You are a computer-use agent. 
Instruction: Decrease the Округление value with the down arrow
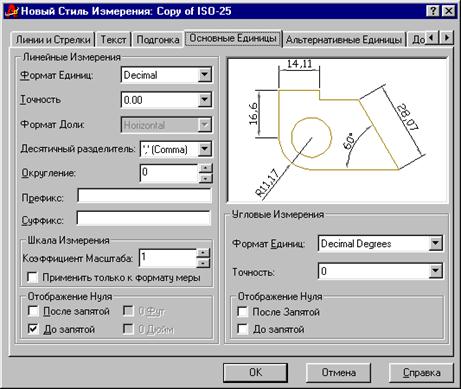(205, 178)
